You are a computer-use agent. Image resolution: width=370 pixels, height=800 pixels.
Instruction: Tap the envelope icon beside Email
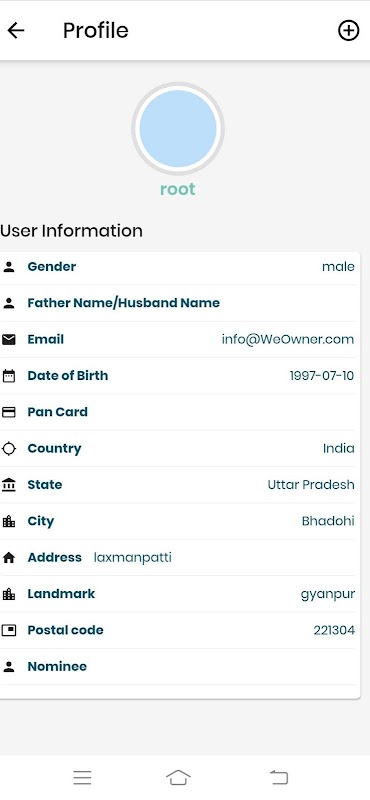(9, 339)
